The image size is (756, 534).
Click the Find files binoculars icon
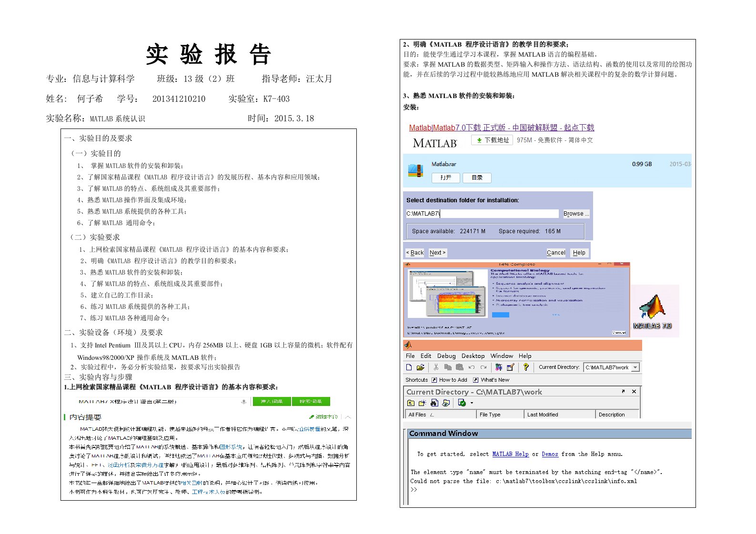pos(434,403)
